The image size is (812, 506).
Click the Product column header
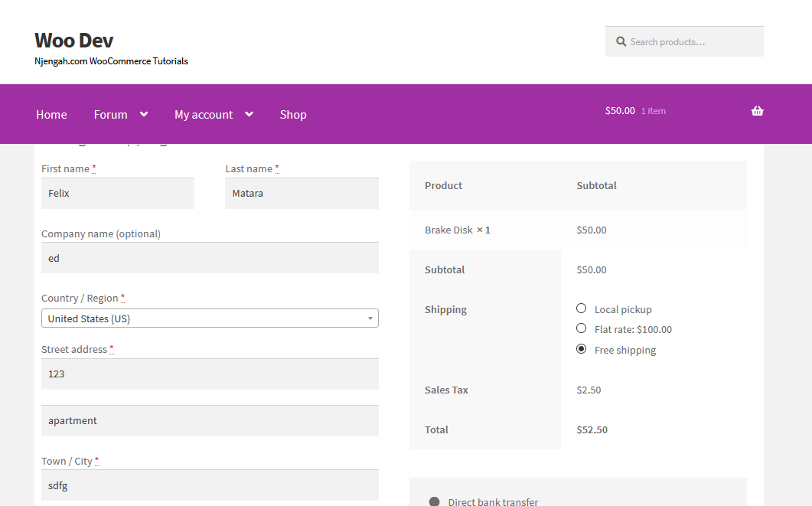click(443, 185)
